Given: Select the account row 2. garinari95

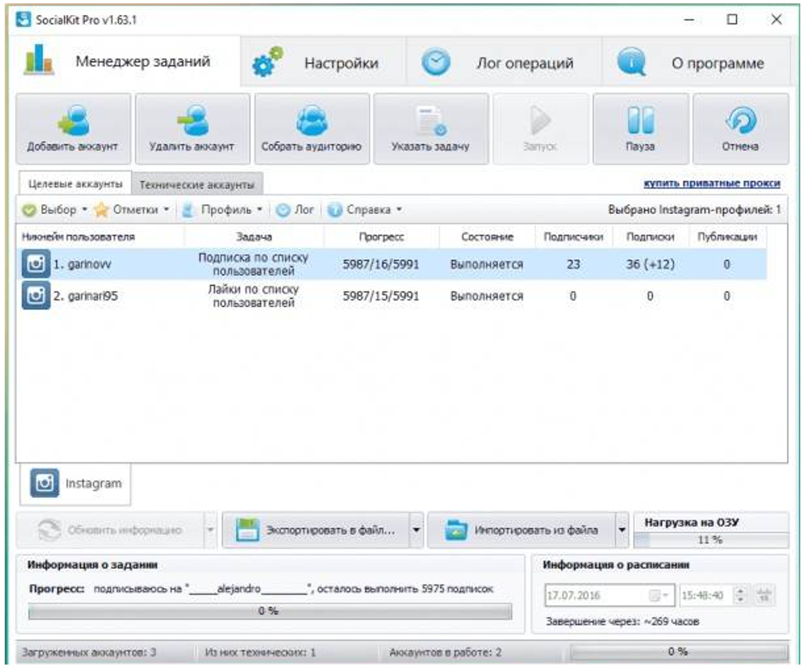Looking at the screenshot, I should (392, 296).
